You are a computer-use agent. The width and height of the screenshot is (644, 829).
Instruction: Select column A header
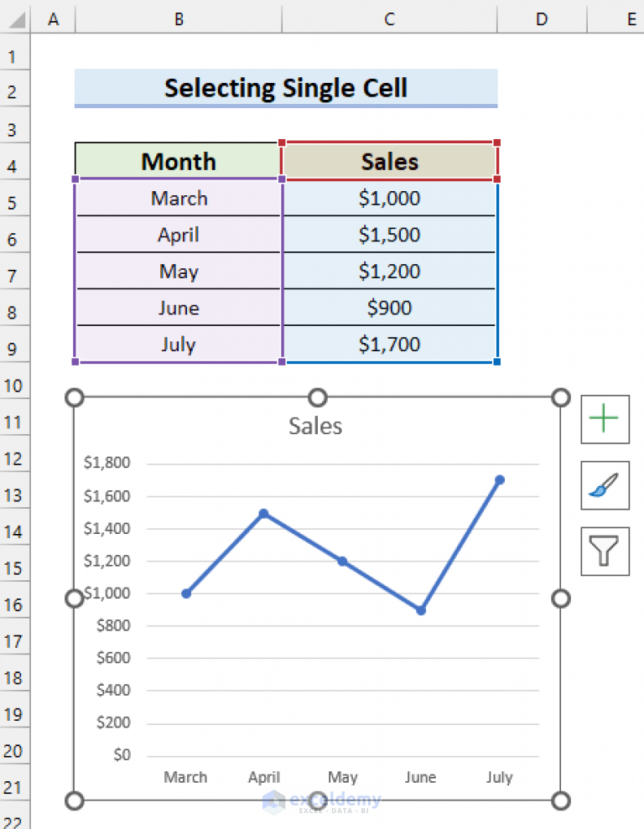click(x=53, y=19)
